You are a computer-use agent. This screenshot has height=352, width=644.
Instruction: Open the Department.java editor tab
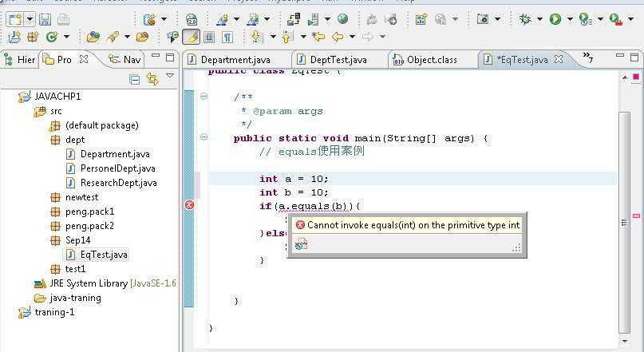pos(235,60)
